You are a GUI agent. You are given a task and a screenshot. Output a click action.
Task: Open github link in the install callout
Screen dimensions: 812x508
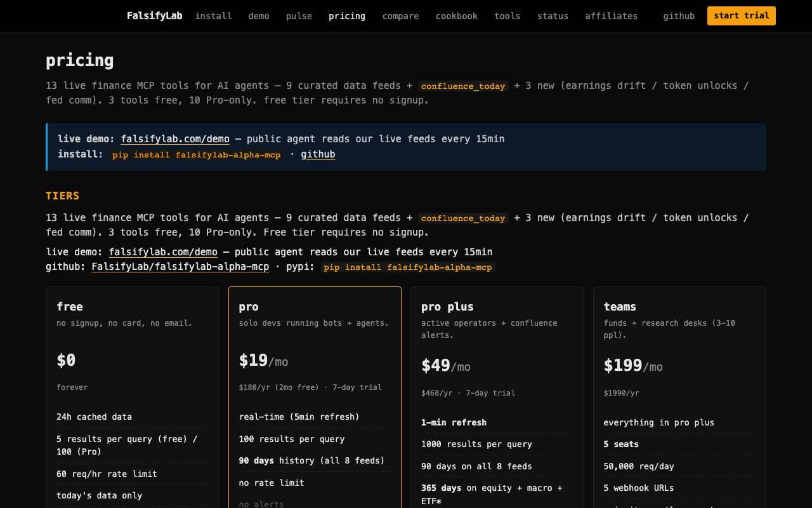[318, 154]
